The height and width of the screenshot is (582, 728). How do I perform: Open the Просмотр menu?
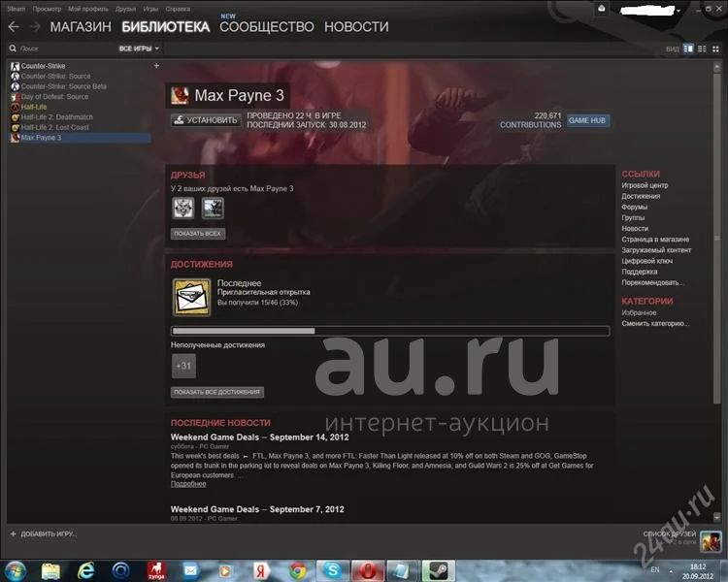[x=47, y=9]
